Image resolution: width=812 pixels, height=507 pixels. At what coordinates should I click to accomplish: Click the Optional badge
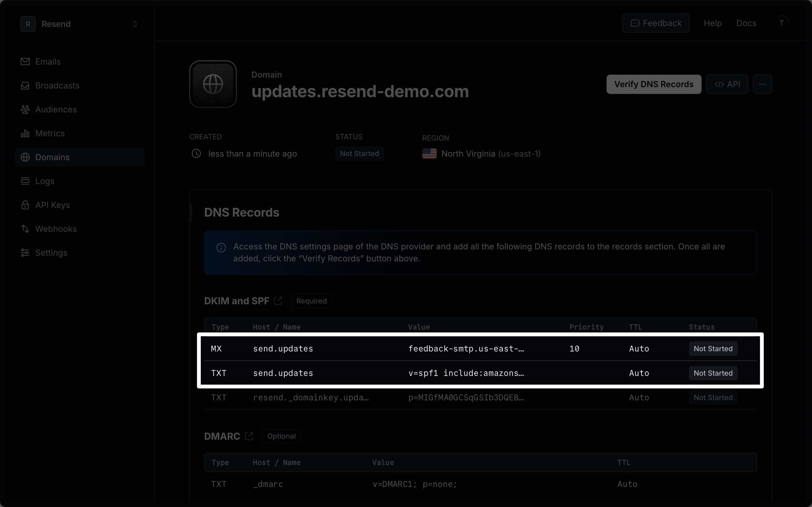[x=281, y=436]
